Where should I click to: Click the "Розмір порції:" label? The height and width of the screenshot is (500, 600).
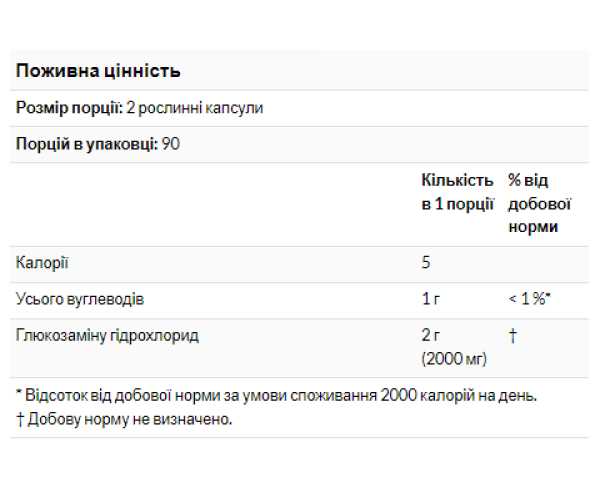coord(67,108)
